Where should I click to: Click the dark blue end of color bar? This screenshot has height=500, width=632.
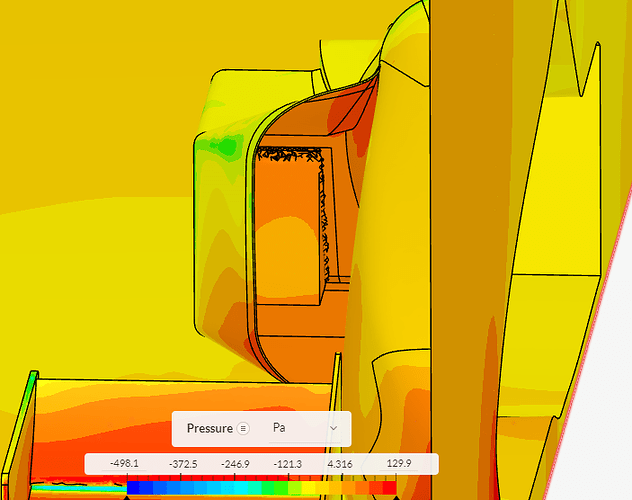pos(133,488)
